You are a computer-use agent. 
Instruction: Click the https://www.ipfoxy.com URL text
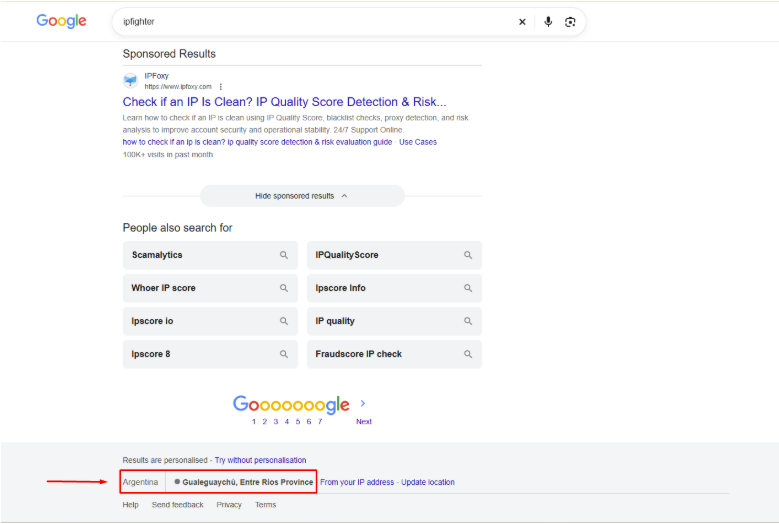click(x=178, y=86)
